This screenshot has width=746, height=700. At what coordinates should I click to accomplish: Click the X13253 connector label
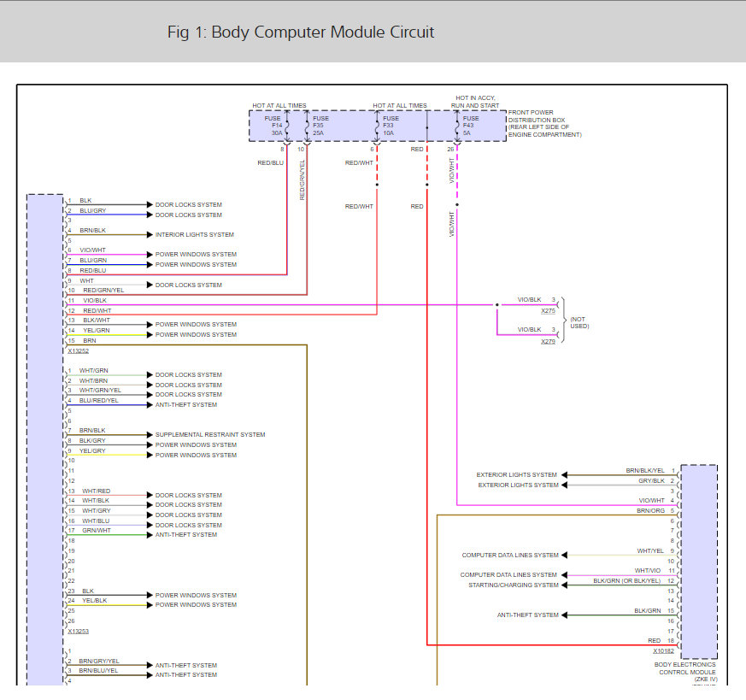78,632
